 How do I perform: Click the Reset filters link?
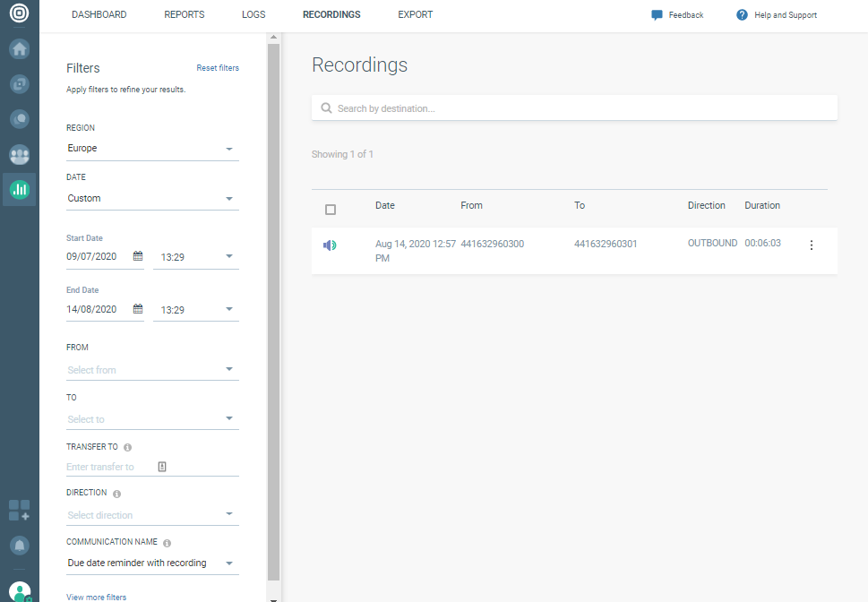[x=218, y=68]
